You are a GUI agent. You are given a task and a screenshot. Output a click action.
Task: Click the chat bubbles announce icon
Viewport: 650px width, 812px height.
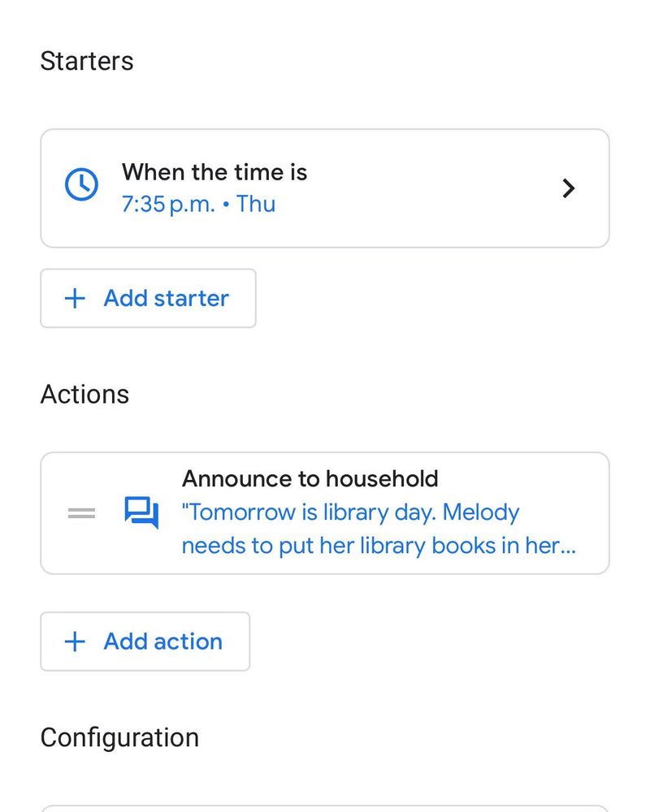141,512
